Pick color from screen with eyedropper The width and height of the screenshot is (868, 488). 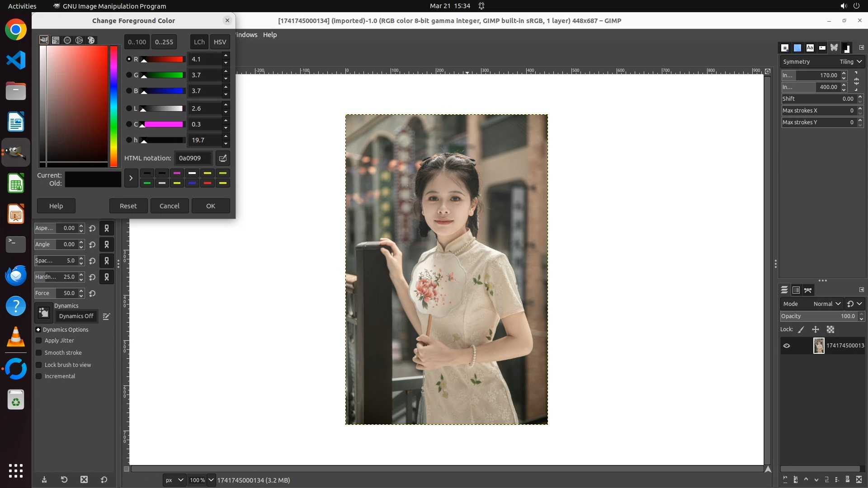(x=223, y=158)
